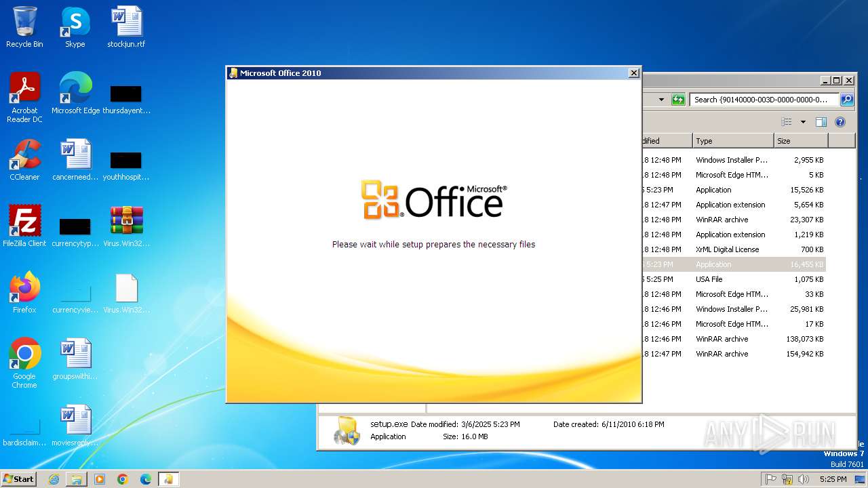Select the currencyvie... desktop file
This screenshot has height=488, width=868.
point(75,297)
